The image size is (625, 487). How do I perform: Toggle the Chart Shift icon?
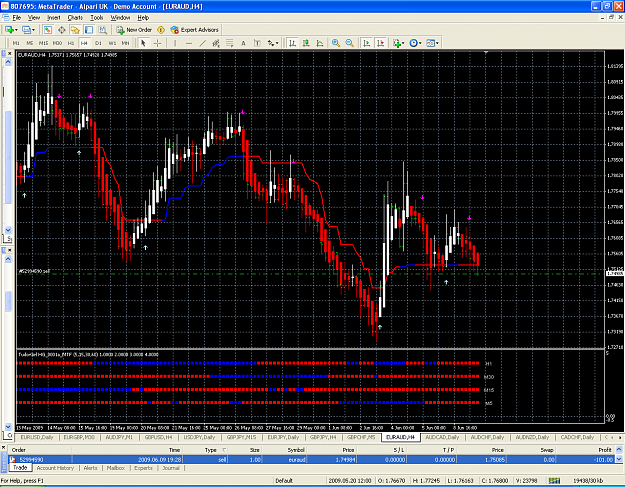[x=381, y=43]
